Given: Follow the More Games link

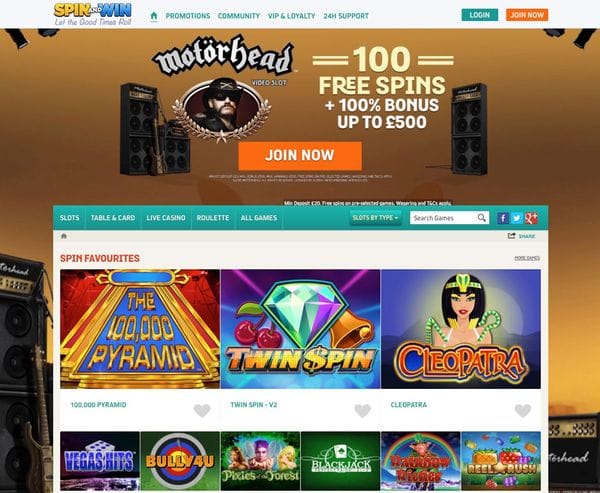Looking at the screenshot, I should 527,258.
